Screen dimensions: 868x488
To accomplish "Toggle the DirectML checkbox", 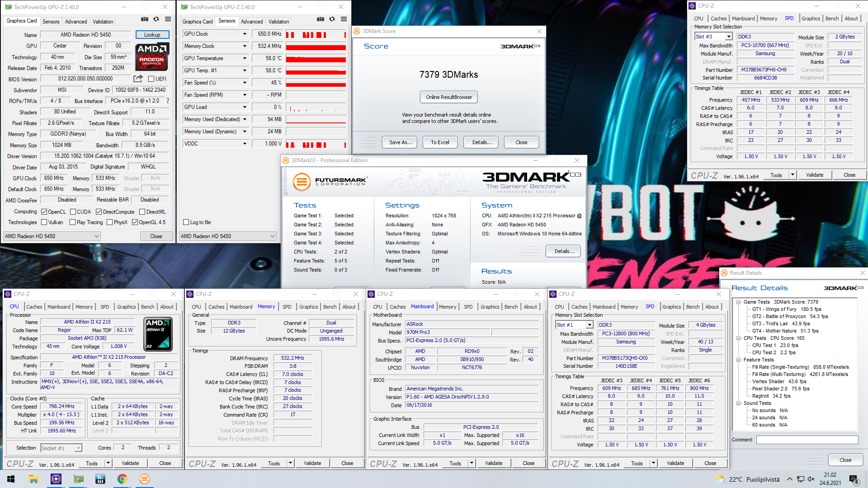I will point(142,211).
